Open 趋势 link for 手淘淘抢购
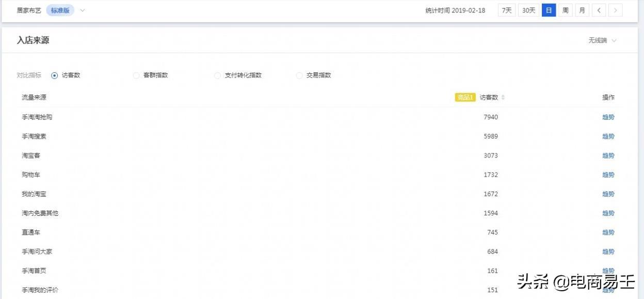 coord(608,117)
